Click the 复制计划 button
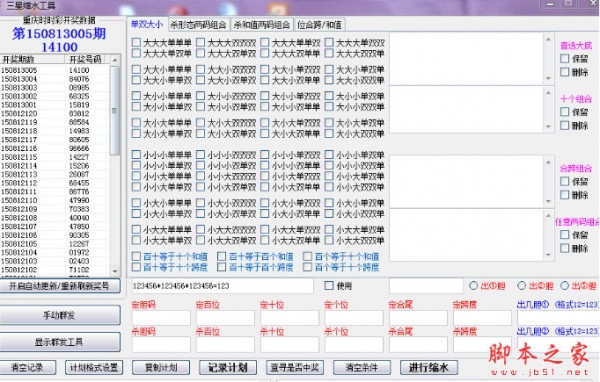Image resolution: width=600 pixels, height=382 pixels. tap(161, 367)
